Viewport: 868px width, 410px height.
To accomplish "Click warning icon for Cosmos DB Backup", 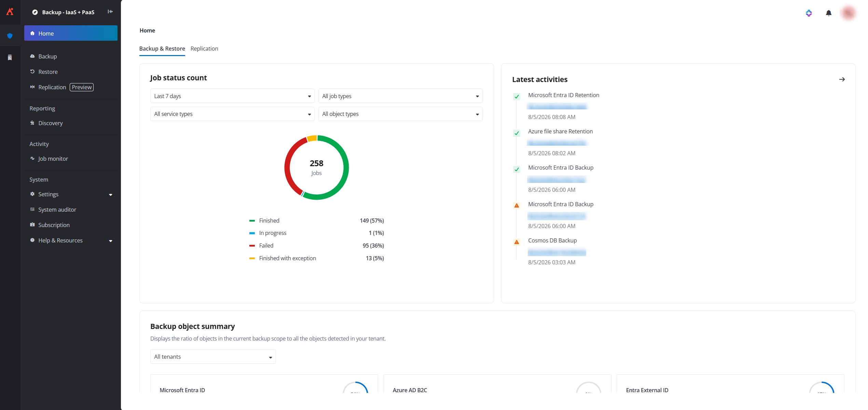I will [x=516, y=242].
